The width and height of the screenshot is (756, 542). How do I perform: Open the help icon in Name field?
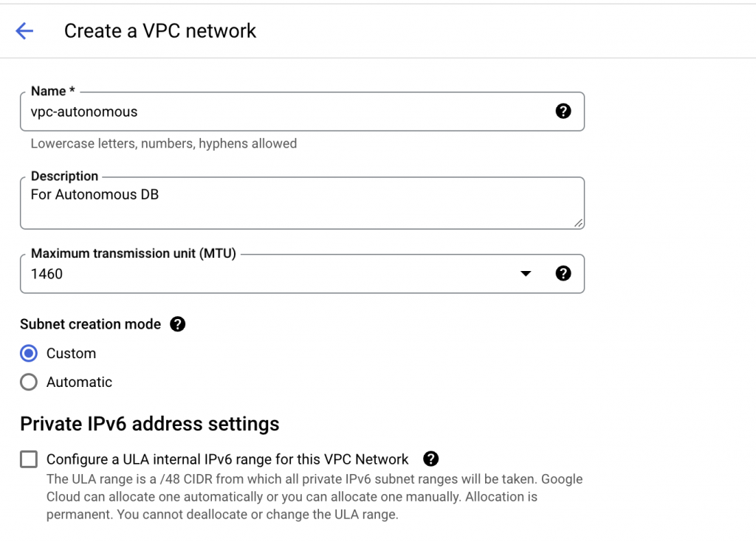click(x=563, y=112)
